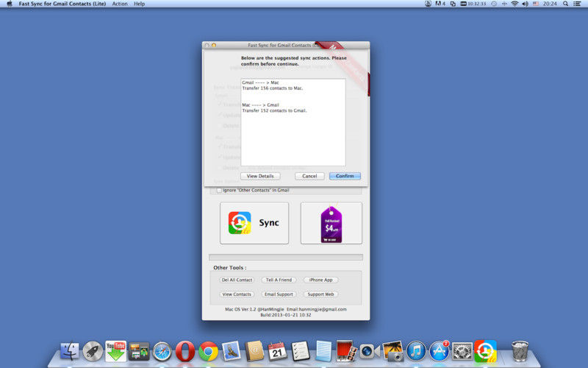Open System Preferences gear in dock
The image size is (588, 368).
[x=462, y=352]
